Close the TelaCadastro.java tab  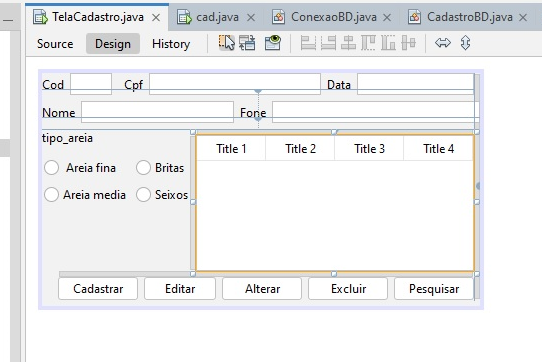coord(156,18)
